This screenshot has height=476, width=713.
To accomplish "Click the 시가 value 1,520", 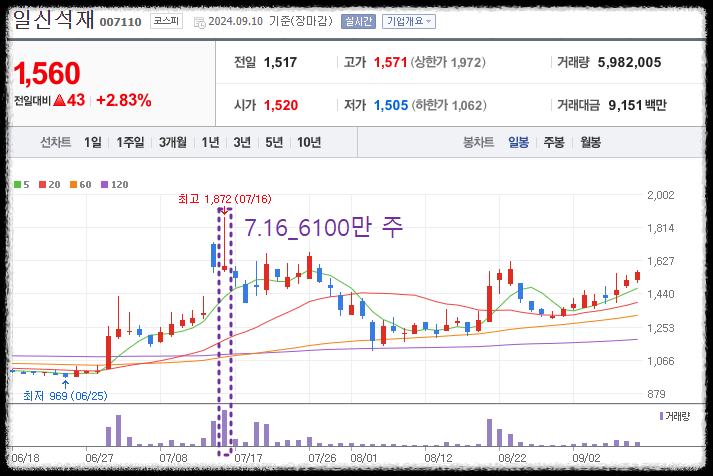I will (x=281, y=105).
